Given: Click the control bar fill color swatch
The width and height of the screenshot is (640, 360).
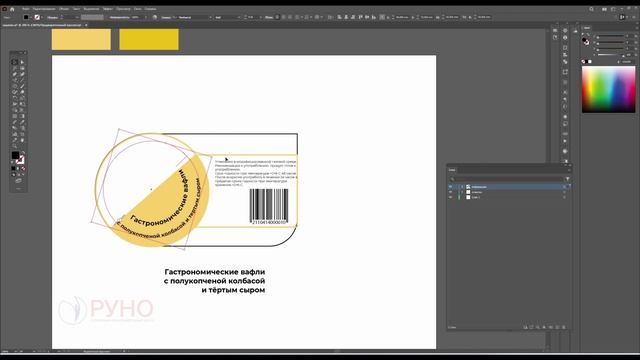Looking at the screenshot, I should point(26,17).
